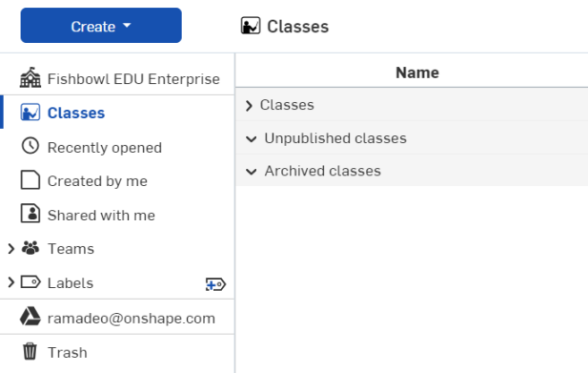Click the Shared with me person icon

[x=30, y=214]
